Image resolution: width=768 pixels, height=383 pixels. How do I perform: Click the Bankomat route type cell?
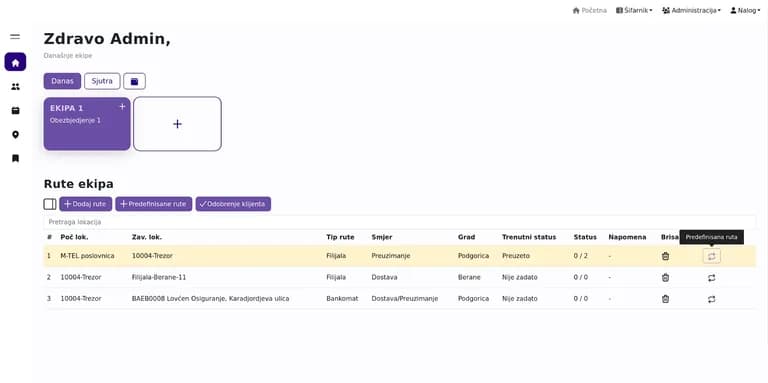(x=342, y=299)
